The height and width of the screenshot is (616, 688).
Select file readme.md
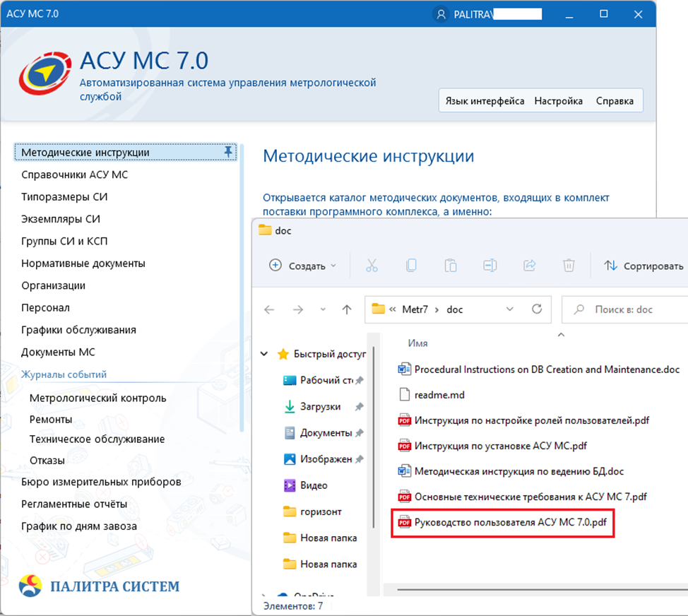tap(432, 395)
